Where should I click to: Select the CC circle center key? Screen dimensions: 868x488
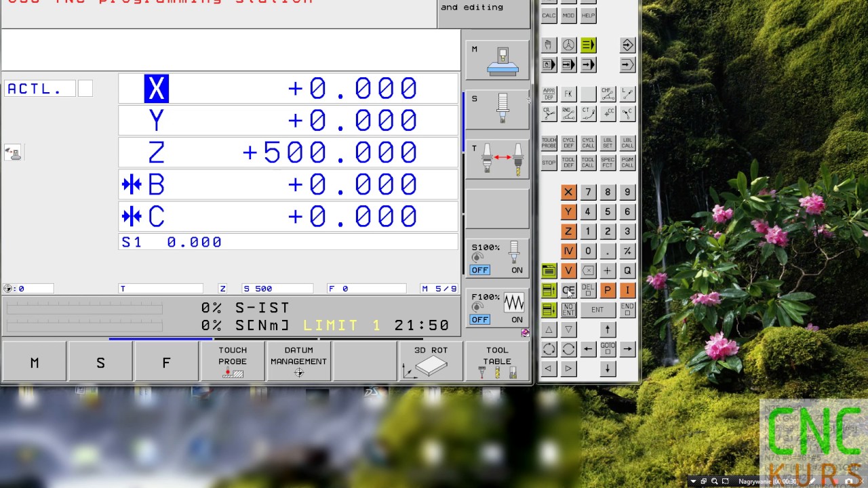[x=608, y=113]
